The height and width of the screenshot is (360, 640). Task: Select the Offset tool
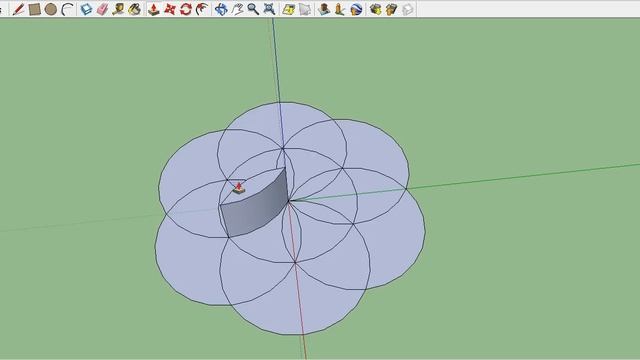tap(202, 9)
